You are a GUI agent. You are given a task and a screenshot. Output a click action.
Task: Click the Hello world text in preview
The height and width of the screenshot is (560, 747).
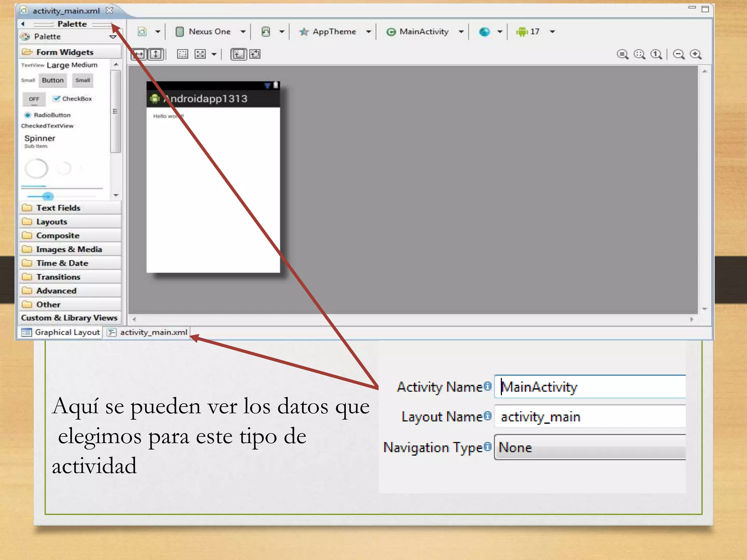tap(168, 116)
